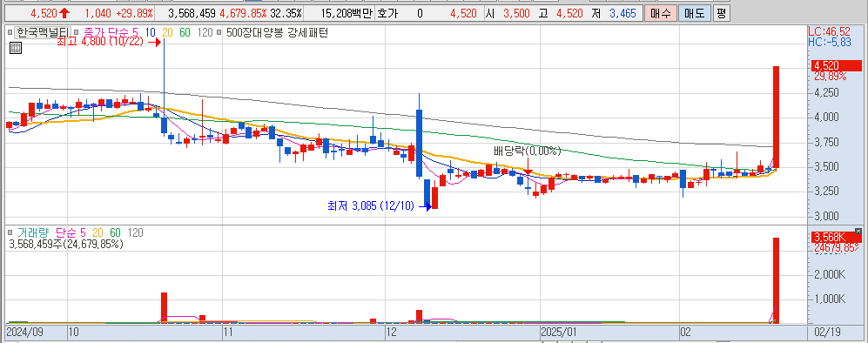Click the 고 4,520 high price

560,13
